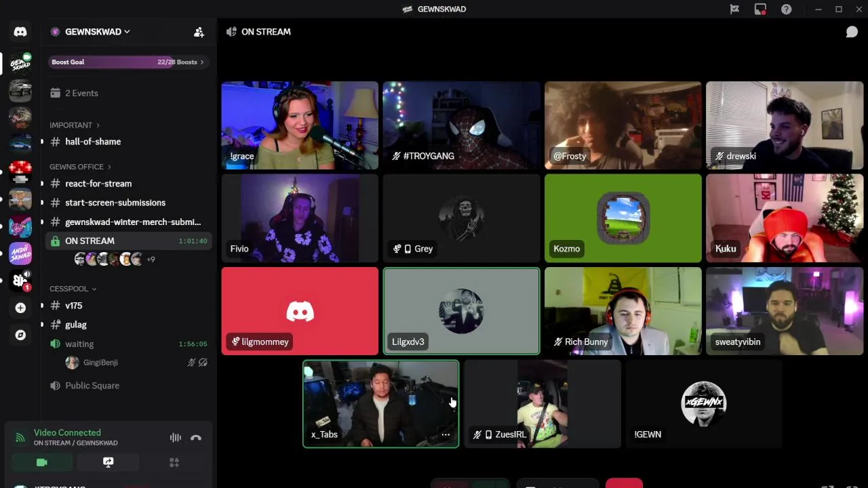The height and width of the screenshot is (488, 868).
Task: Open gewnskwad-winter-merch-submi... channel
Action: coord(133,222)
